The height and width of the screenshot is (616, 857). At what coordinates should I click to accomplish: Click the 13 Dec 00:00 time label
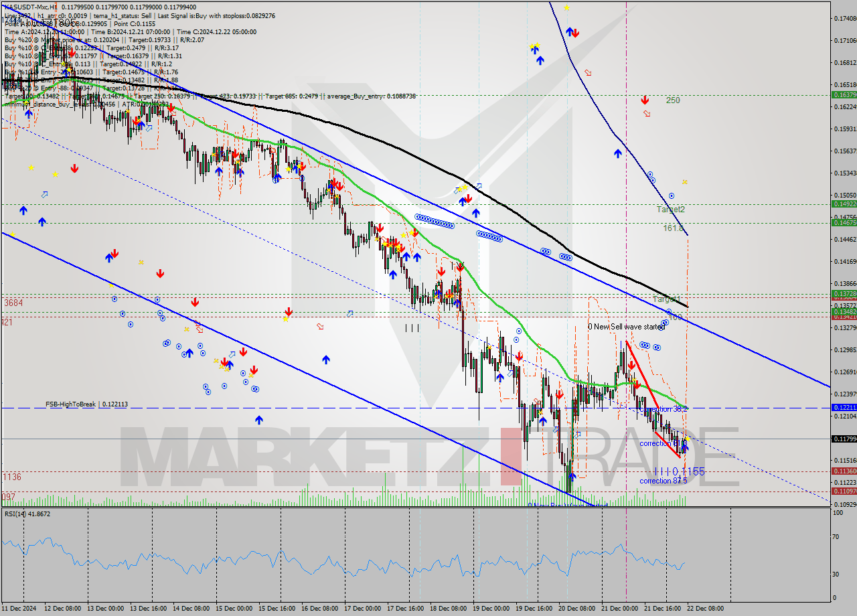106,608
